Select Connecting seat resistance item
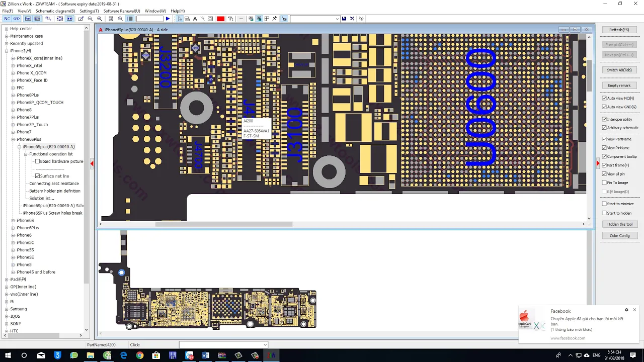This screenshot has width=644, height=362. coord(54,184)
